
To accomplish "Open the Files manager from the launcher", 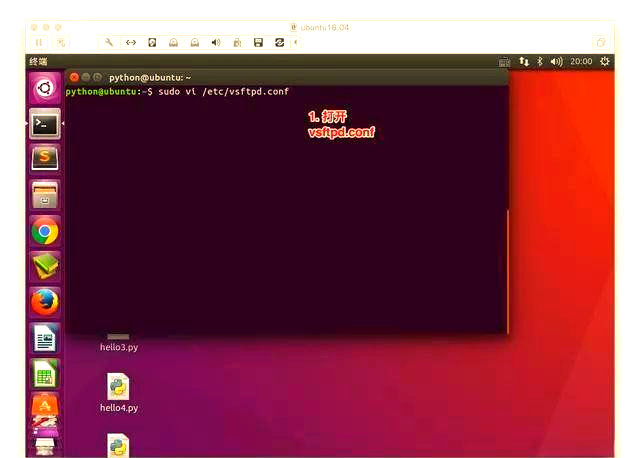I will pos(44,195).
